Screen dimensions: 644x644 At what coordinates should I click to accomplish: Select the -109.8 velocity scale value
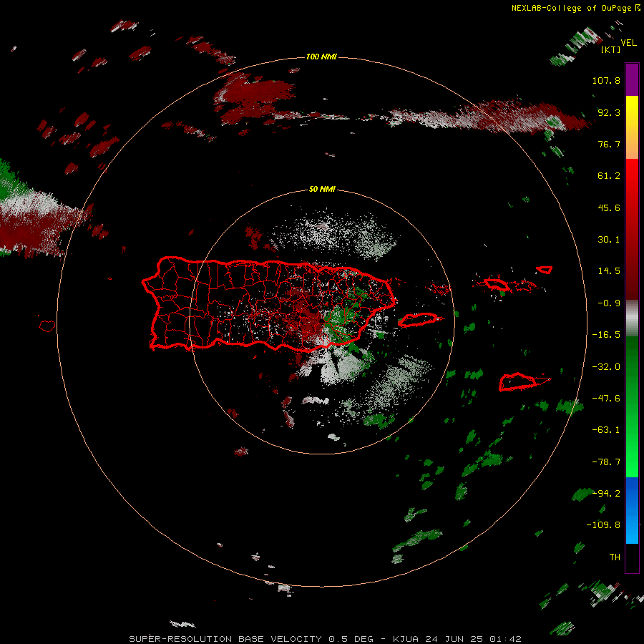pyautogui.click(x=603, y=525)
